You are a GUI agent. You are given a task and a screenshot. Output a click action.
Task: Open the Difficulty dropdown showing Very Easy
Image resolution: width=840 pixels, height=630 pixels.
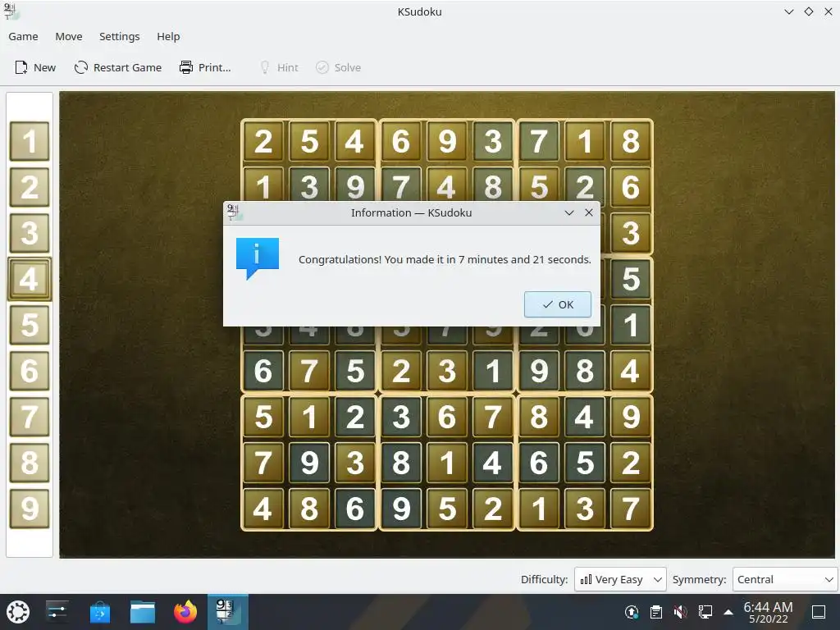[x=620, y=579]
